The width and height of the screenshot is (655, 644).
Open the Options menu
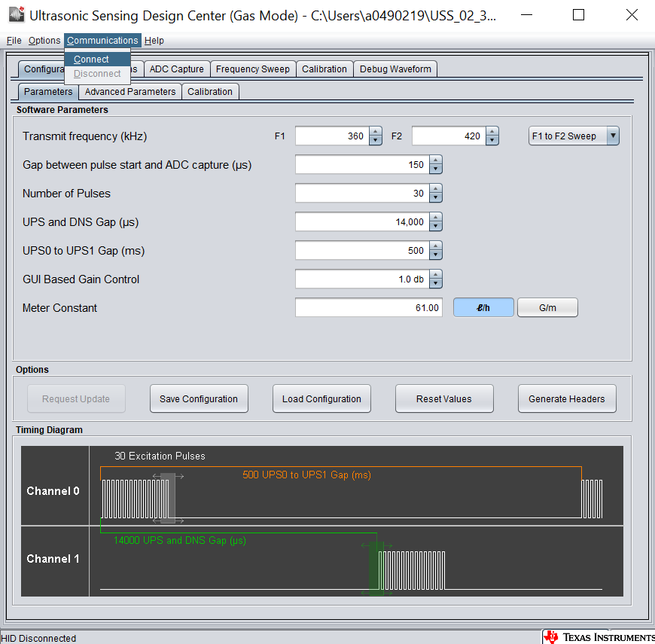(x=44, y=41)
